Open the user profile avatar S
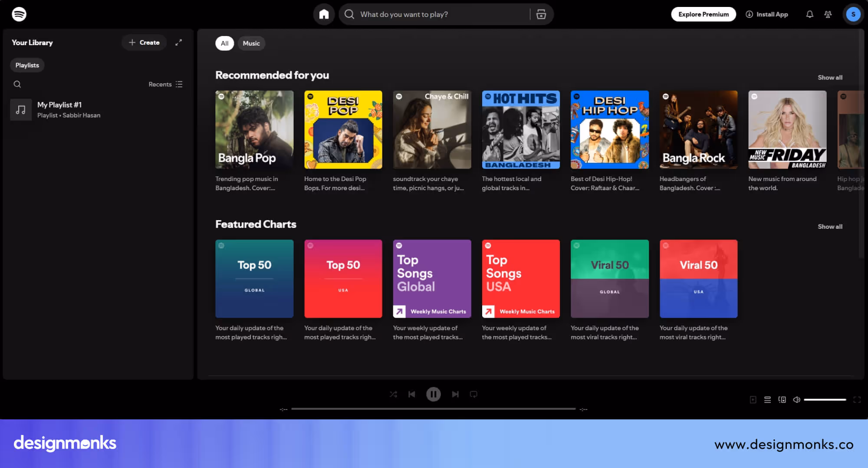Screen dimensions: 868x468 click(853, 14)
